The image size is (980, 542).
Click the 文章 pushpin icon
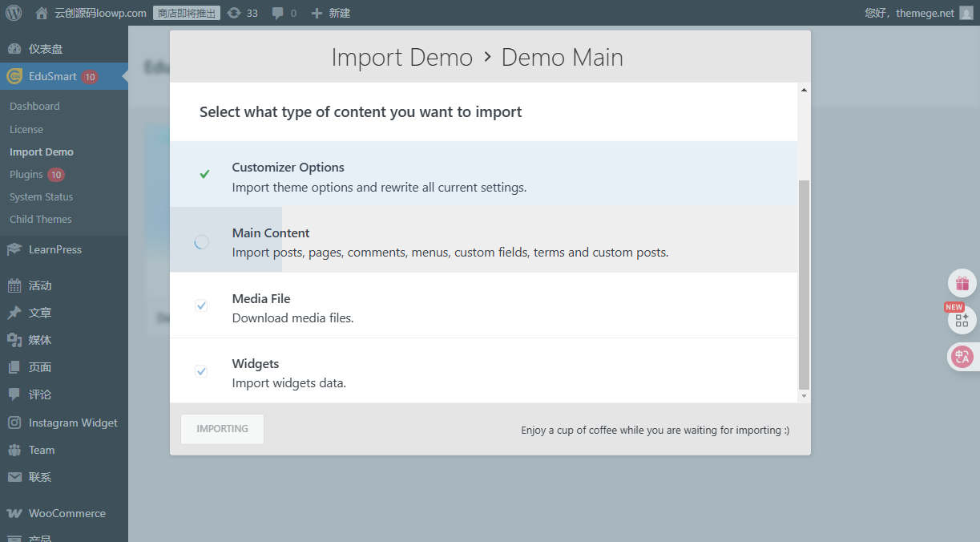[14, 313]
